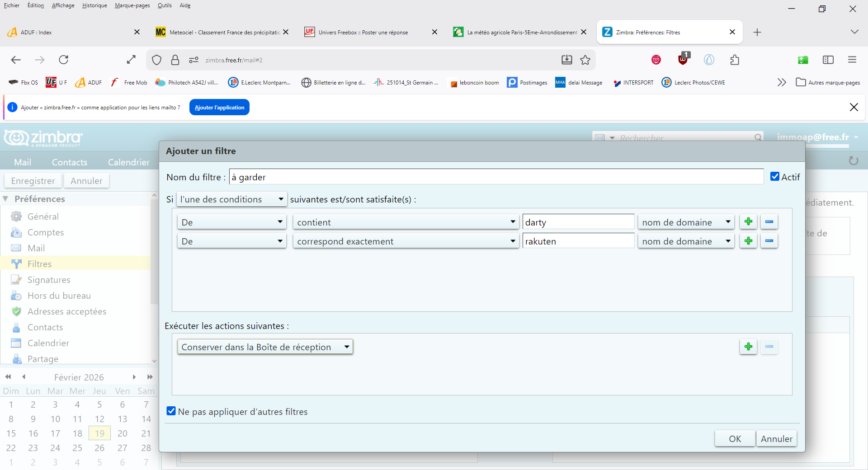The height and width of the screenshot is (470, 868).
Task: Open the Outils menu
Action: [165, 5]
